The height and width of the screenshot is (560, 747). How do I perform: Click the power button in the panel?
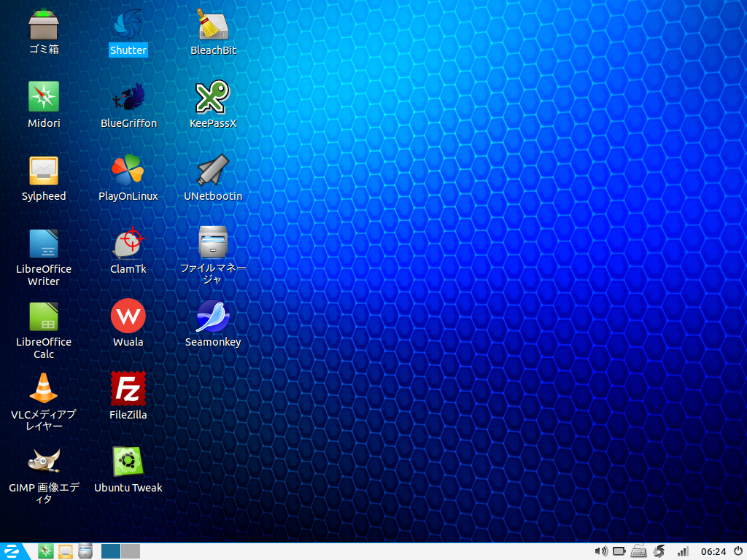pyautogui.click(x=738, y=551)
